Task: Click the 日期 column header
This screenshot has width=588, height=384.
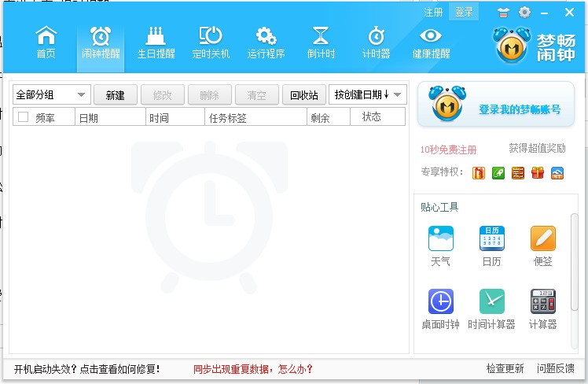Action: pyautogui.click(x=110, y=116)
